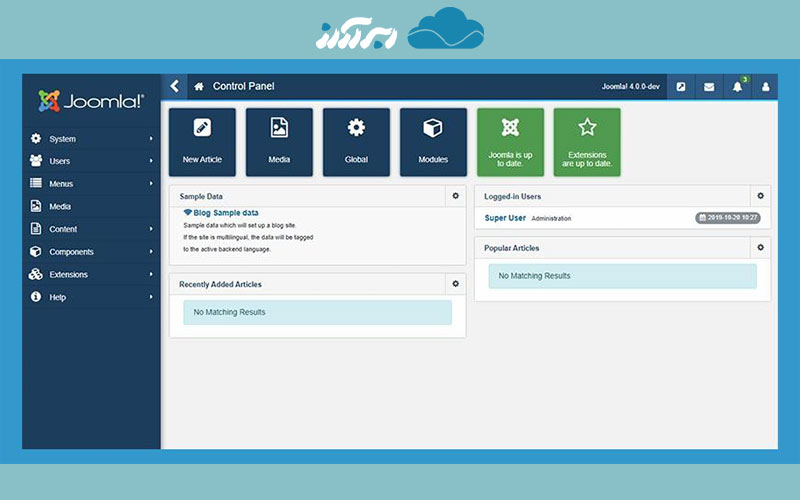Click the New Article quick icon tile
The image size is (800, 500).
click(x=202, y=142)
